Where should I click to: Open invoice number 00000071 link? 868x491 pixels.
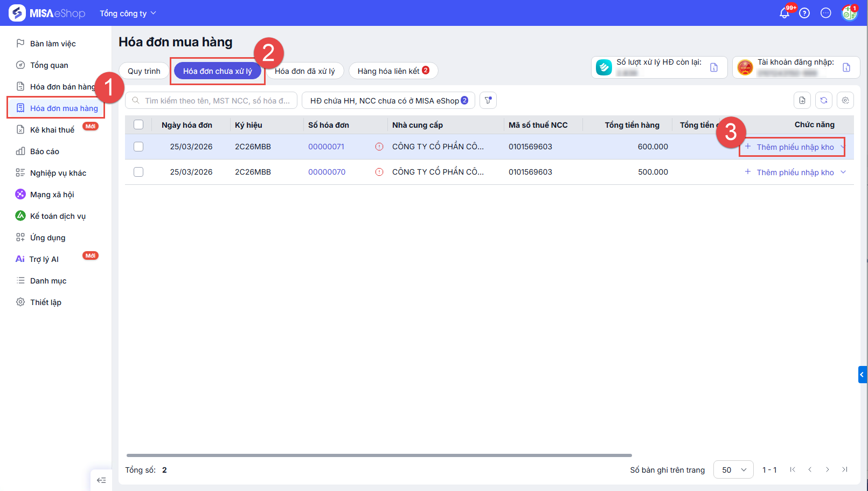[326, 147]
